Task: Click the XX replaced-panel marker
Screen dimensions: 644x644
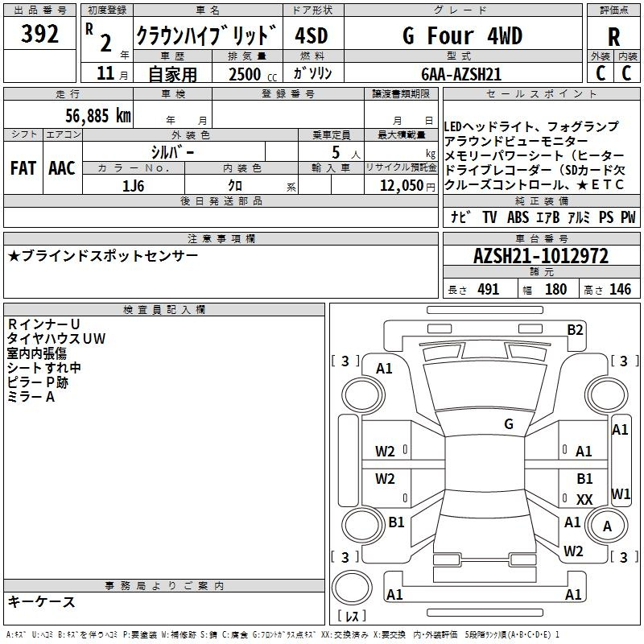Action: tap(584, 500)
